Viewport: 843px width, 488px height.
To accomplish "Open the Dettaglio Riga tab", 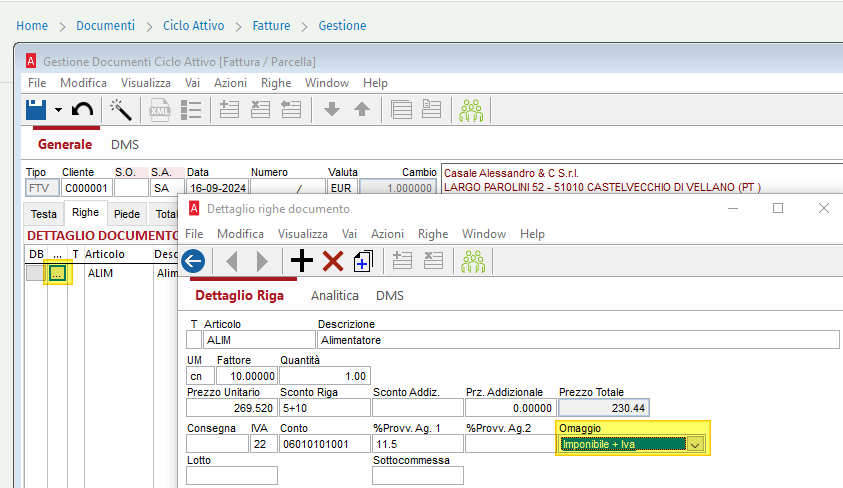I will (239, 296).
